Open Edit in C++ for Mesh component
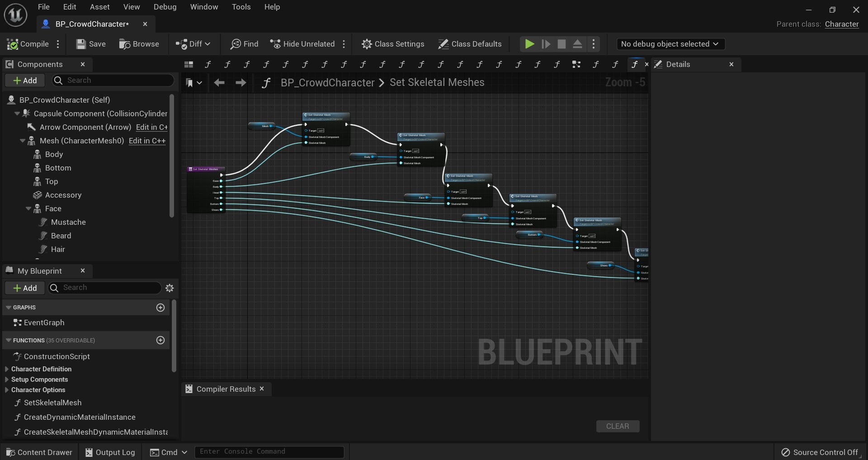This screenshot has width=868, height=460. point(147,141)
